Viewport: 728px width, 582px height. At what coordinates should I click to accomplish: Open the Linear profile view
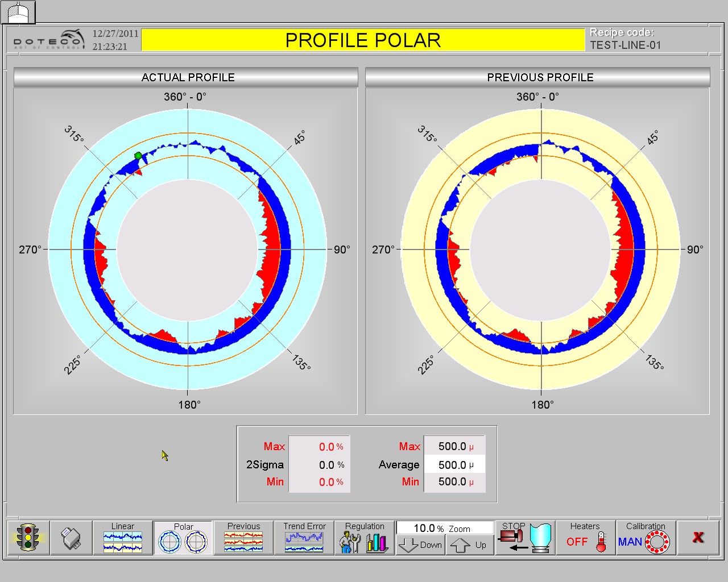pos(123,538)
